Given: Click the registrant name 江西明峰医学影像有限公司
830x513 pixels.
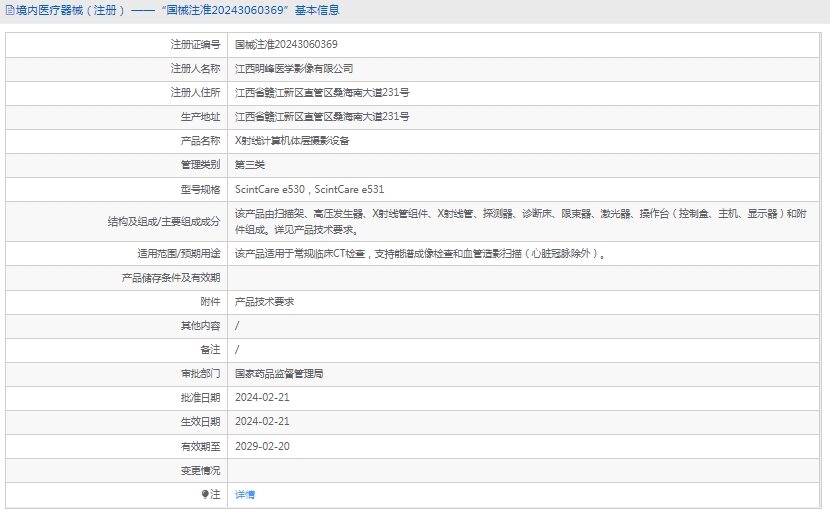Looking at the screenshot, I should [x=294, y=69].
